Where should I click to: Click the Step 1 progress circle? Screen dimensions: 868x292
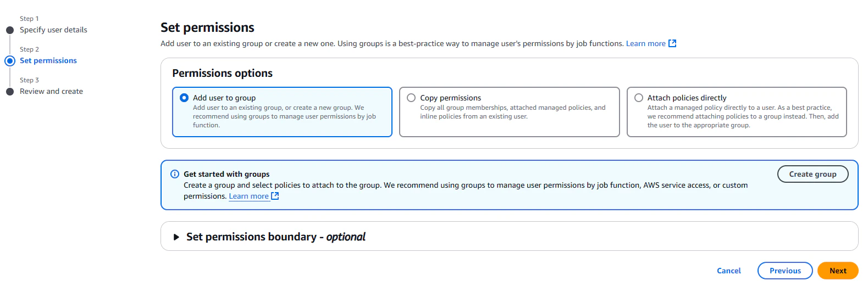(x=10, y=30)
